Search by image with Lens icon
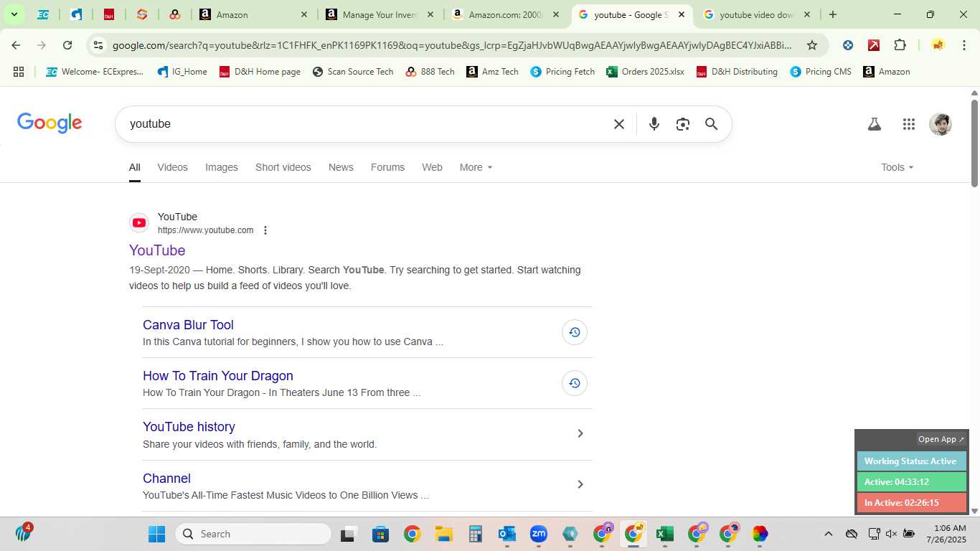The image size is (980, 551). click(x=682, y=124)
